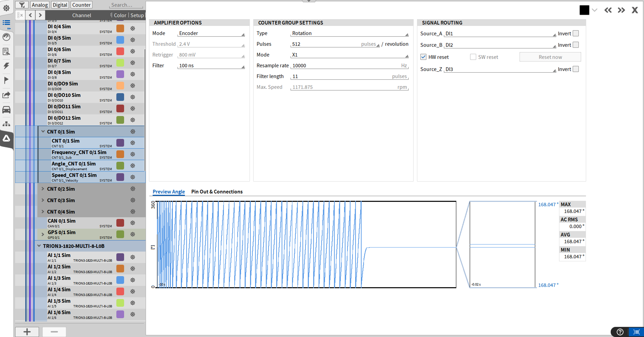The height and width of the screenshot is (337, 644).
Task: Select the AI 1/5 Sim channel row
Action: 80,303
